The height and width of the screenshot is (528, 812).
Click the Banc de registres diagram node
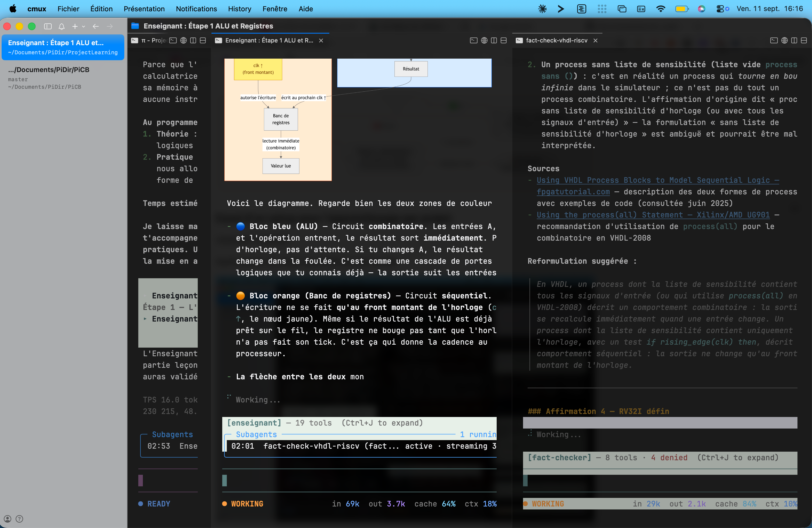(x=281, y=119)
